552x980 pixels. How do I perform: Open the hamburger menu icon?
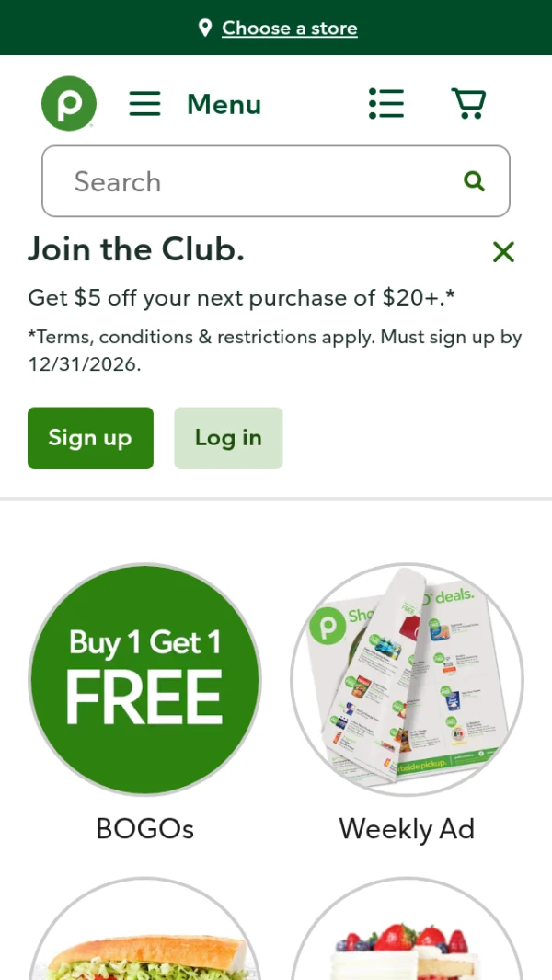coord(145,104)
